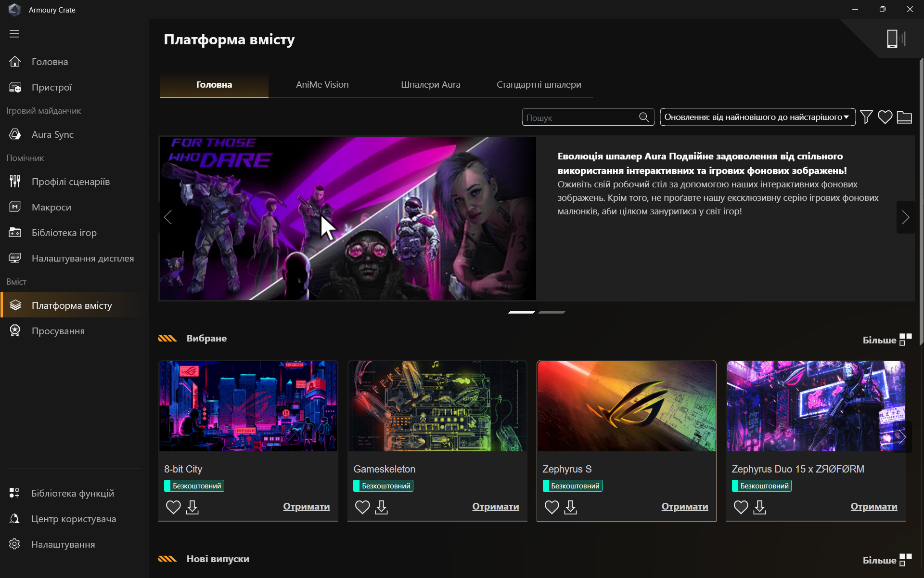The image size is (924, 578).
Task: Open the Шпалери Aura tab
Action: click(x=430, y=85)
